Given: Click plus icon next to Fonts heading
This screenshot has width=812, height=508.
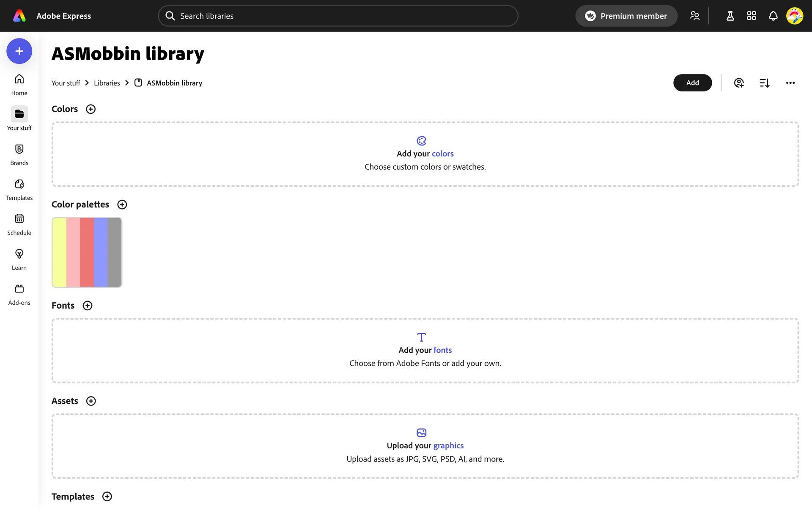Looking at the screenshot, I should [88, 306].
